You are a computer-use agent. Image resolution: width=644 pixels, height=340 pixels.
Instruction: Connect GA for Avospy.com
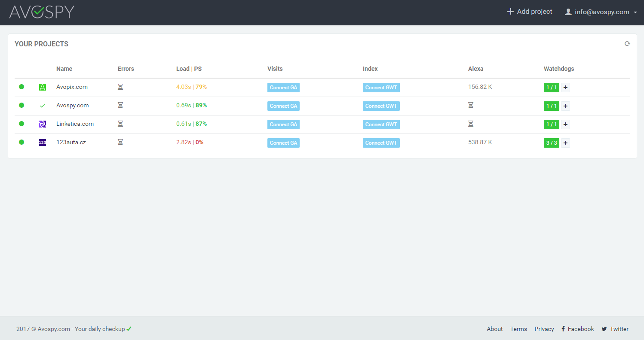coord(283,106)
